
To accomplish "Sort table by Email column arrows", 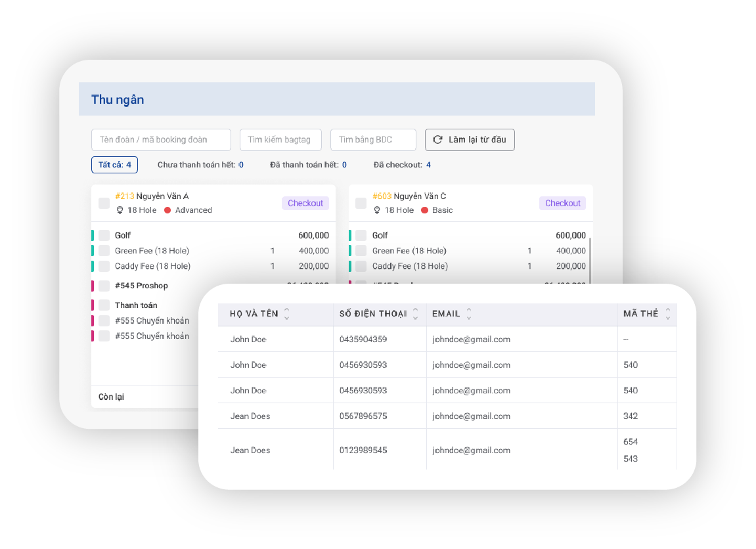I will [x=469, y=314].
